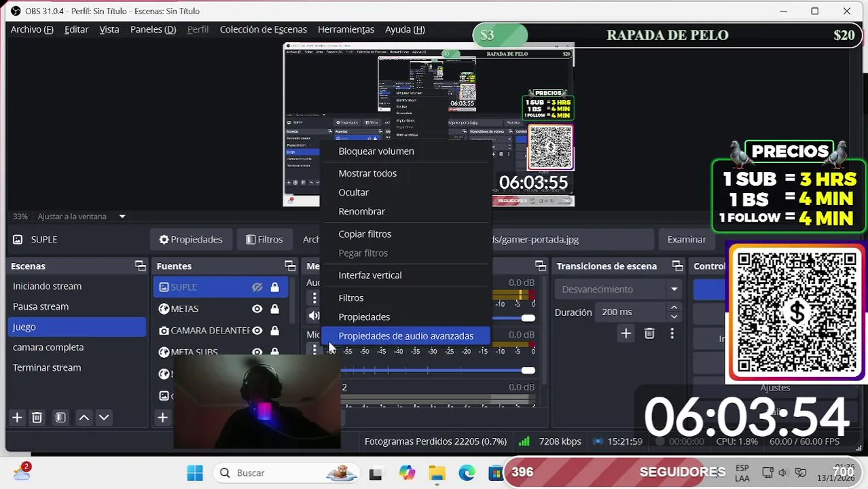Show the hidden SUPLE source

pos(257,287)
